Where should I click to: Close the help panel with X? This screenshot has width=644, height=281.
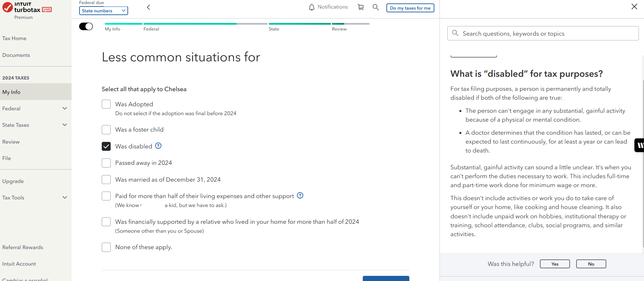click(x=634, y=7)
